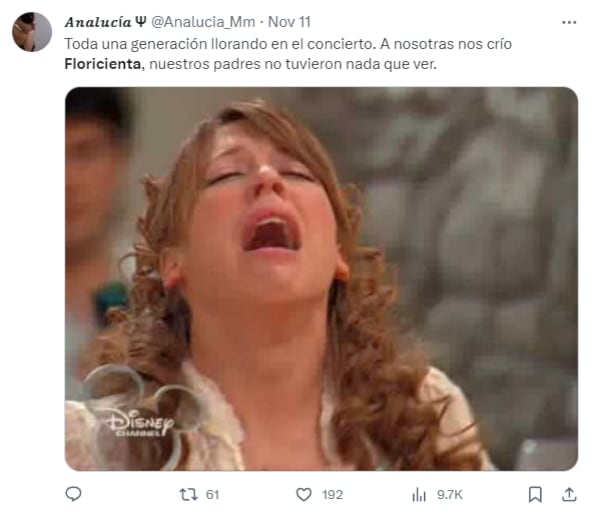Open the view analytics bar chart icon
Screen dimensions: 592x515
click(x=419, y=495)
